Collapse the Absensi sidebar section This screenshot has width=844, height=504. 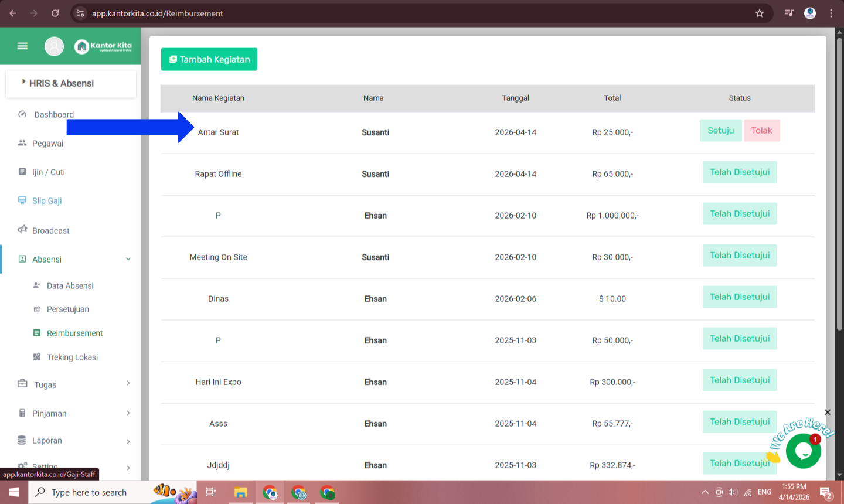pos(128,259)
